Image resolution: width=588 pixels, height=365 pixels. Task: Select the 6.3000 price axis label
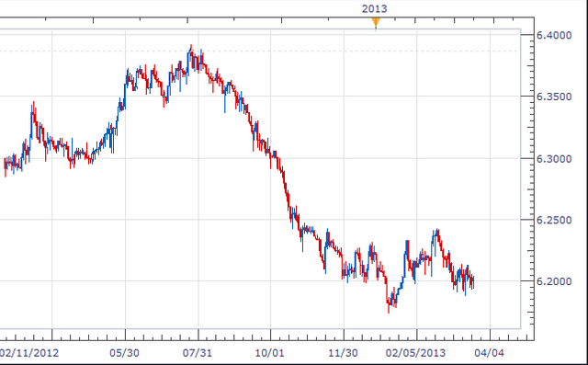pos(554,159)
